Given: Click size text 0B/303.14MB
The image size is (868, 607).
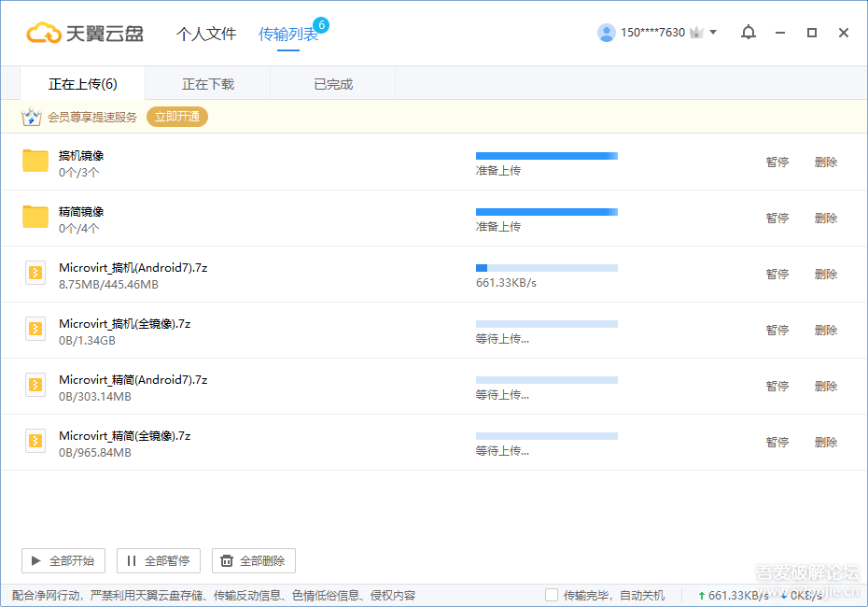Looking at the screenshot, I should (x=95, y=397).
